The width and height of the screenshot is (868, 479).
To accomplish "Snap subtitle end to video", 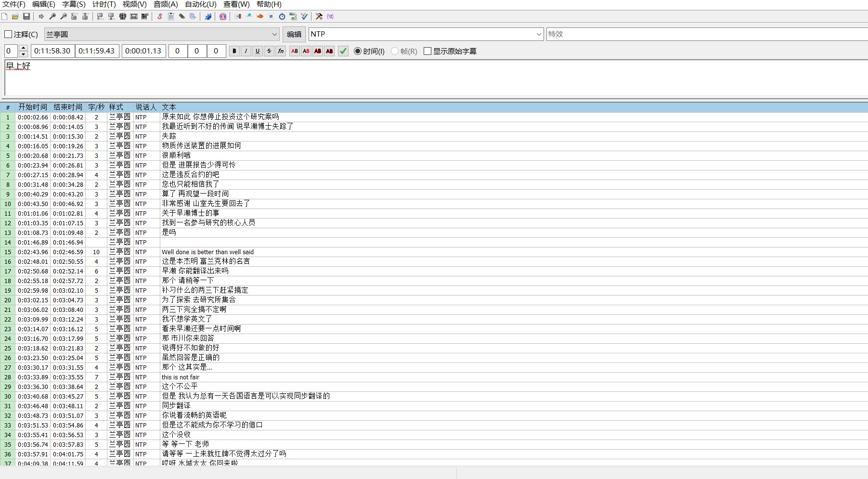I will (111, 16).
